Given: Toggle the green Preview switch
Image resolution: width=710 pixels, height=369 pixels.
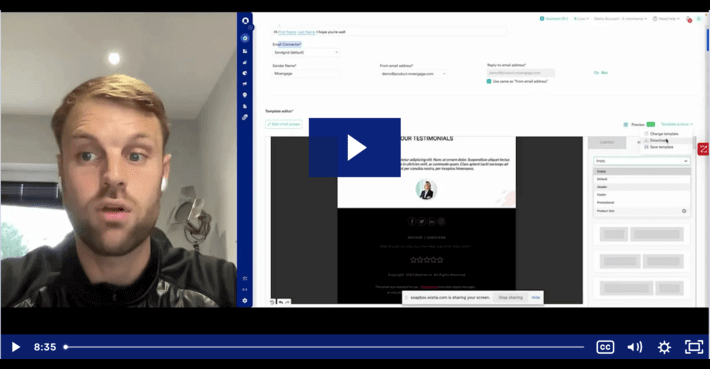Looking at the screenshot, I should point(651,125).
